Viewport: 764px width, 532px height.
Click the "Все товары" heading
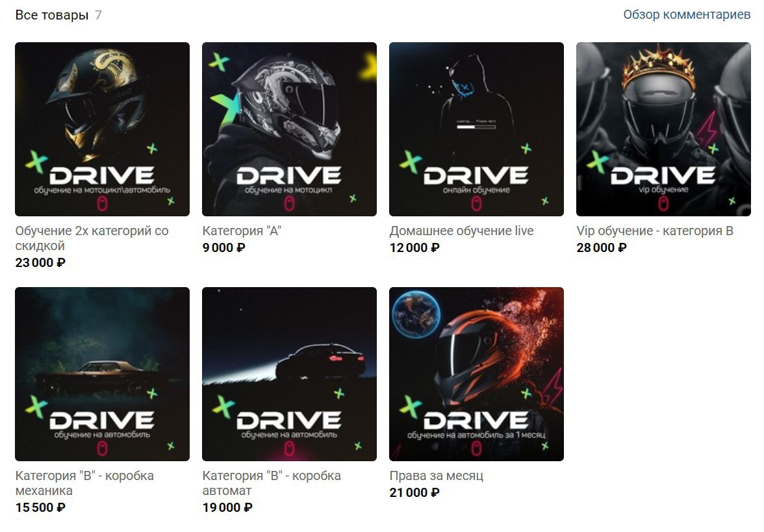coord(52,15)
